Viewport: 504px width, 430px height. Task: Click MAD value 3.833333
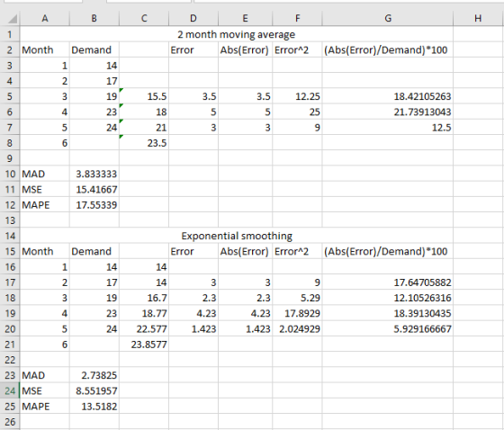[x=94, y=174]
